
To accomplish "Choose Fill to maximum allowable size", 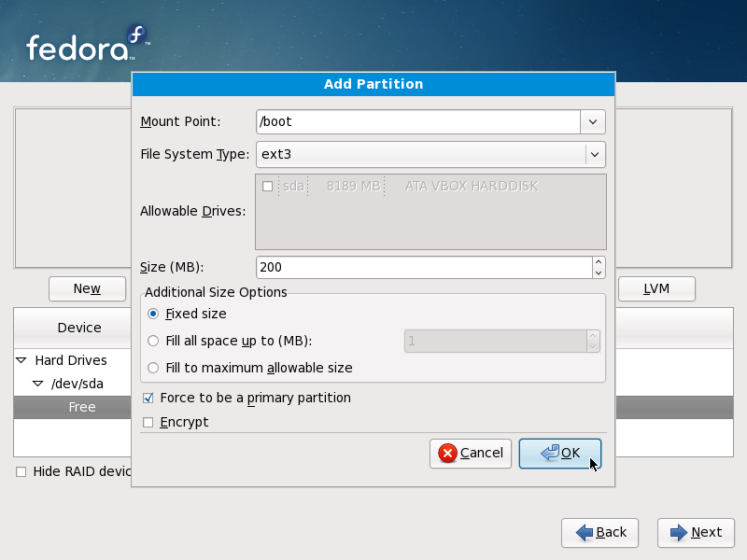I will click(x=153, y=368).
